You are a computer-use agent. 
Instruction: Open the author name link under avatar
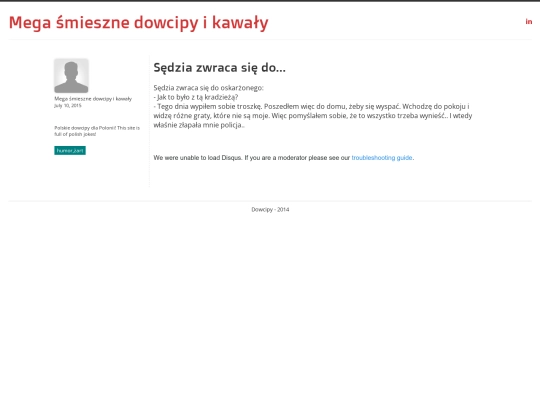click(93, 99)
